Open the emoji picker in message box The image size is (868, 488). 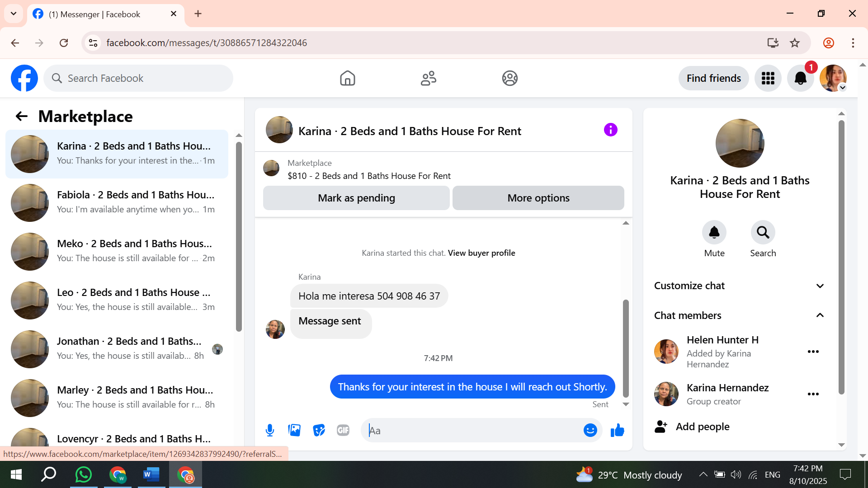click(x=590, y=430)
